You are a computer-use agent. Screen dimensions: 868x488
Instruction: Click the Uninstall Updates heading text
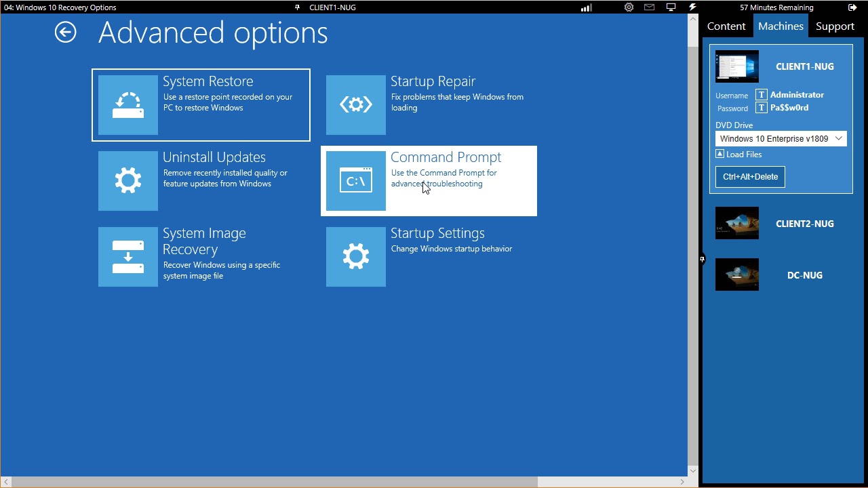pyautogui.click(x=214, y=157)
